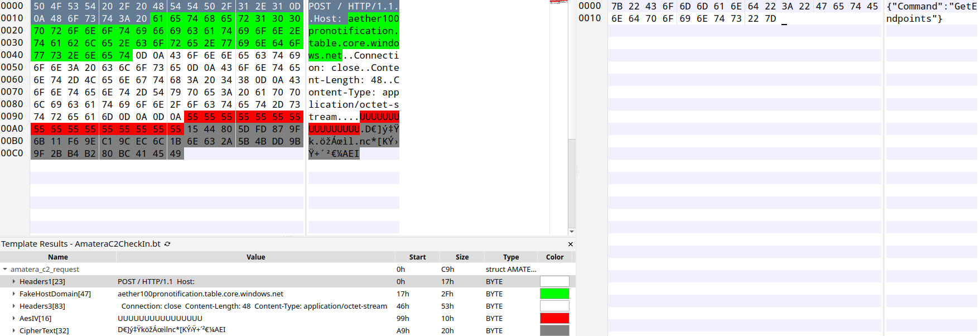Click offset 0010 in the right hex pane
980x336 pixels.
coord(590,18)
